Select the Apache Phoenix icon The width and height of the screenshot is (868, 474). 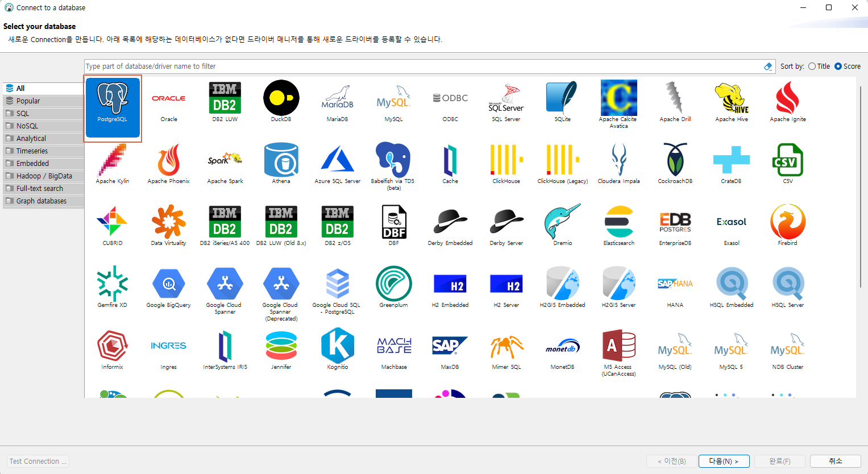pos(169,164)
